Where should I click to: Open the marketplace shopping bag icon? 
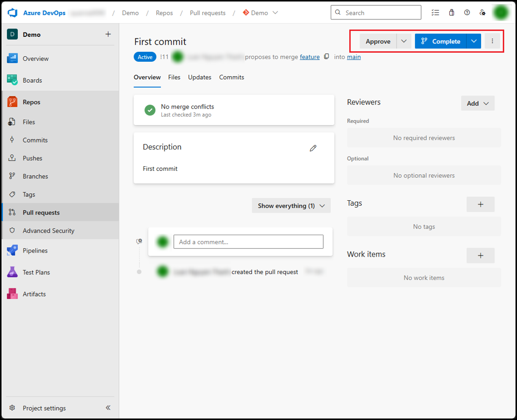451,12
